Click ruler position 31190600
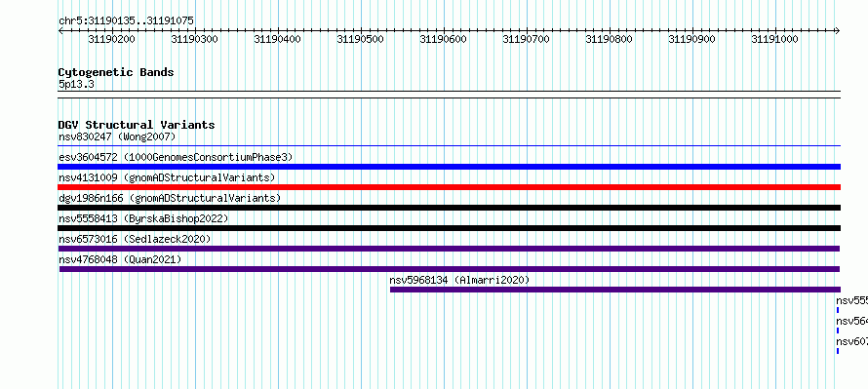The image size is (868, 389). pos(444,39)
